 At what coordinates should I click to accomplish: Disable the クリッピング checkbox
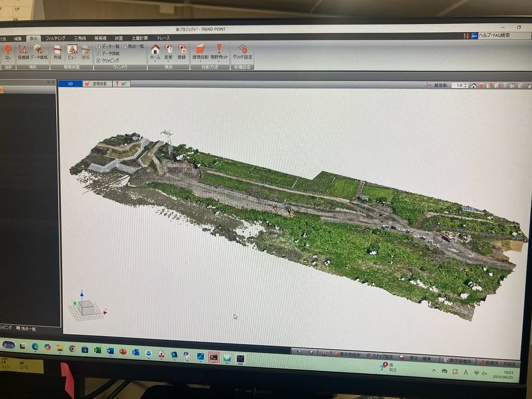[99, 61]
